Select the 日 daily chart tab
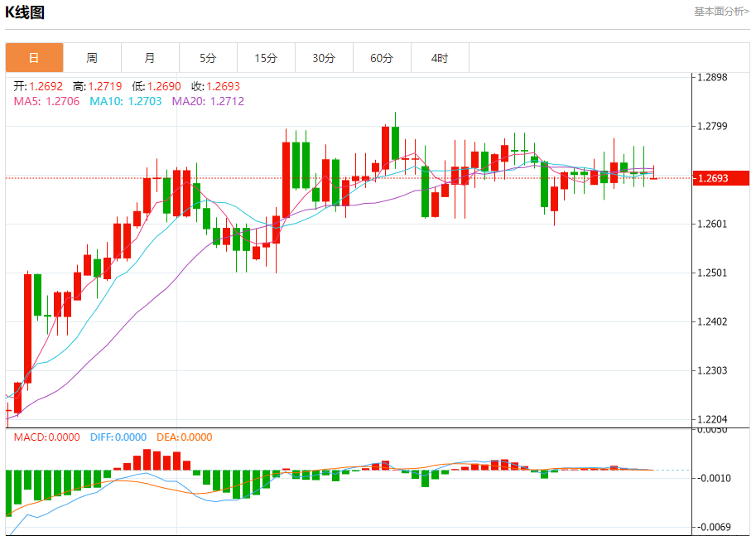 pyautogui.click(x=34, y=58)
